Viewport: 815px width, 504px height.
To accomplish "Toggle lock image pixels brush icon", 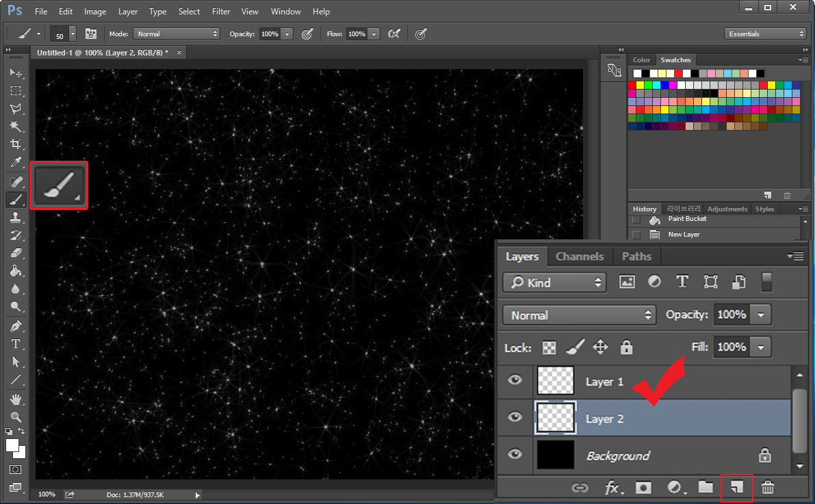I will pyautogui.click(x=575, y=347).
